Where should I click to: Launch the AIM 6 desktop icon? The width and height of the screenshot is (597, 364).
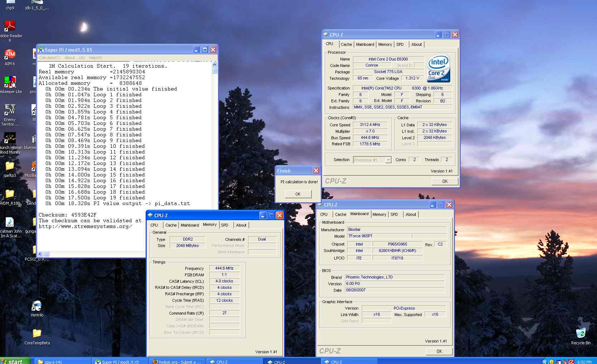10,54
